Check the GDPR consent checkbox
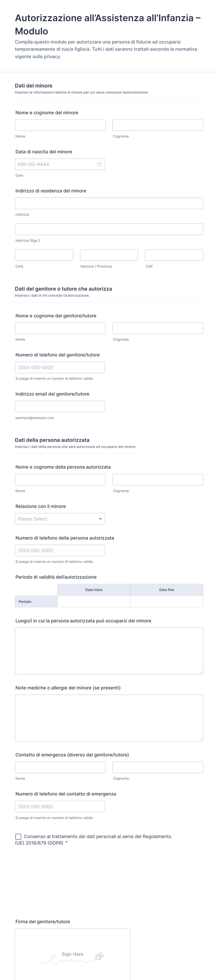 click(18, 837)
